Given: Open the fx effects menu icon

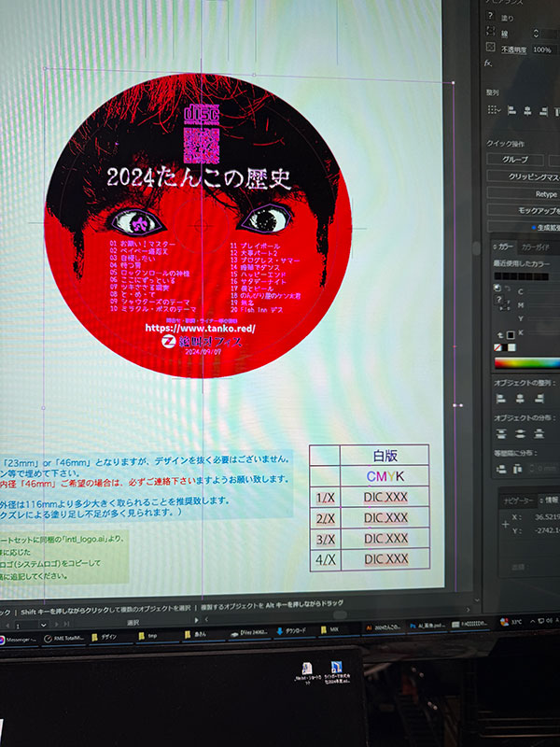Looking at the screenshot, I should coord(488,63).
